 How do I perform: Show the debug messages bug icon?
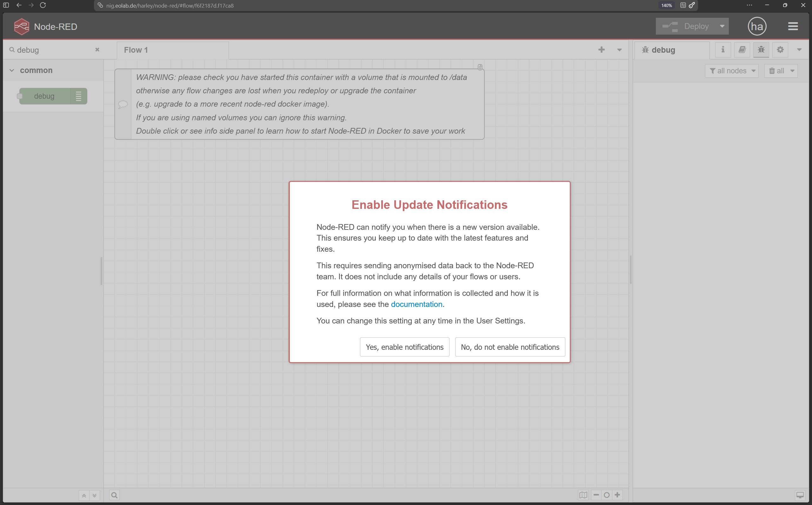click(761, 50)
